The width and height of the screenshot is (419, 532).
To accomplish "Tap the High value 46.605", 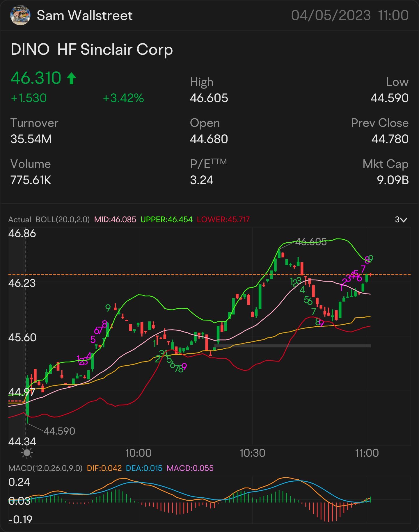I will [209, 98].
